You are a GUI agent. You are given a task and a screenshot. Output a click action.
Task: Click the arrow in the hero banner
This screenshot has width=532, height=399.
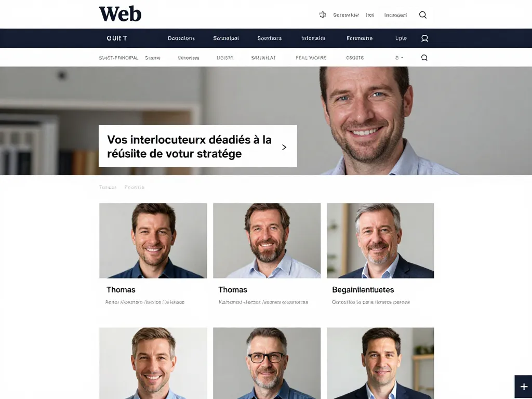[284, 147]
